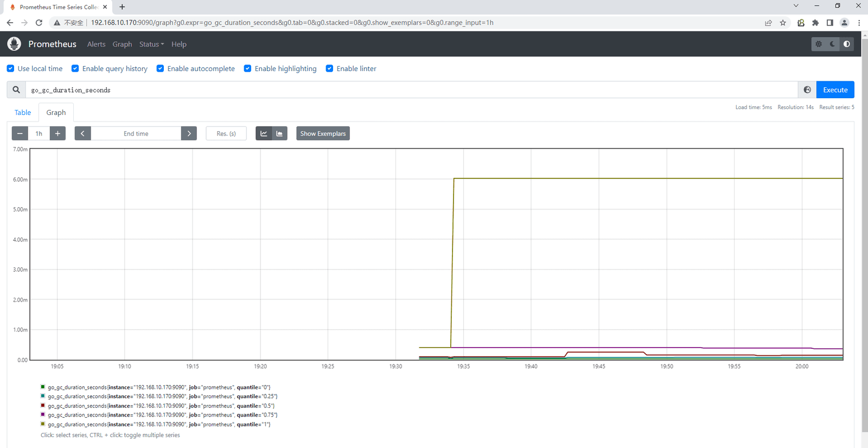This screenshot has height=448, width=868.
Task: Select series with quantile="0" green swatch
Action: pyautogui.click(x=43, y=387)
